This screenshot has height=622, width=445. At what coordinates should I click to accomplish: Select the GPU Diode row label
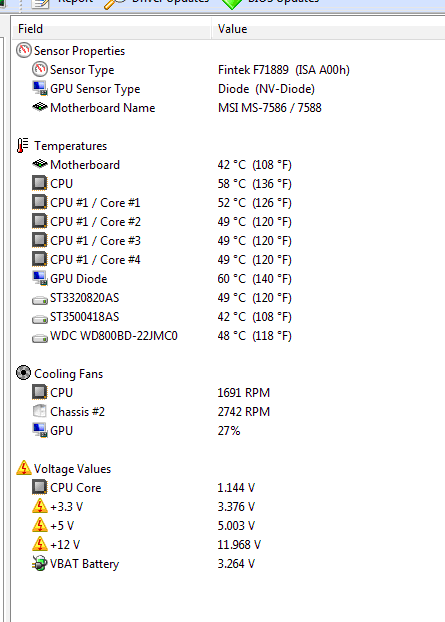[79, 279]
